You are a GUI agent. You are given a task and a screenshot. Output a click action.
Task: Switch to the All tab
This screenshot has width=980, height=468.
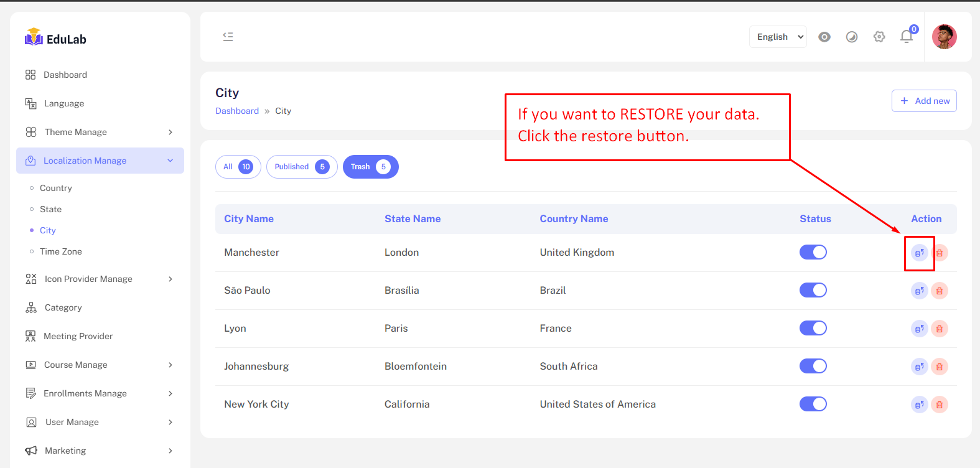click(238, 167)
